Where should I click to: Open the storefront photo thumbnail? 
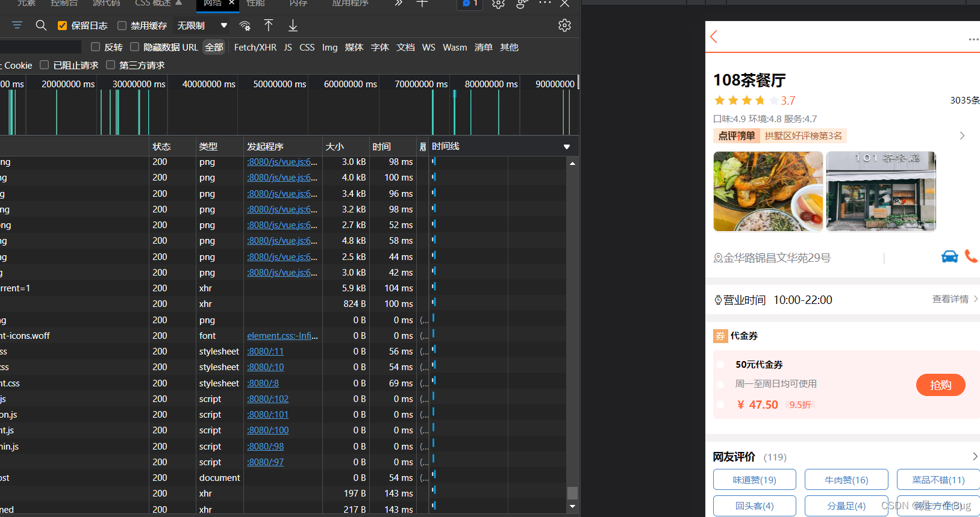881,191
